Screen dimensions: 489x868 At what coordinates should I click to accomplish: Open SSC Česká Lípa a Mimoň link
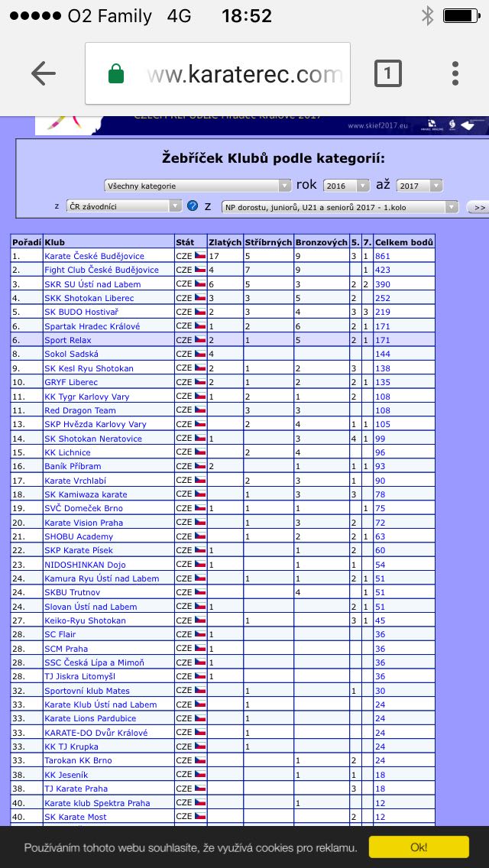(94, 662)
